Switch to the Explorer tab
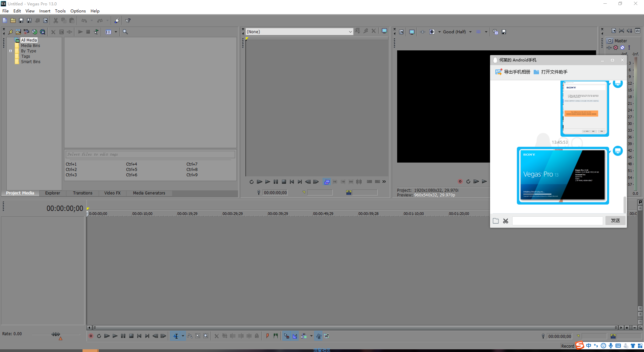This screenshot has width=644, height=352. point(53,193)
